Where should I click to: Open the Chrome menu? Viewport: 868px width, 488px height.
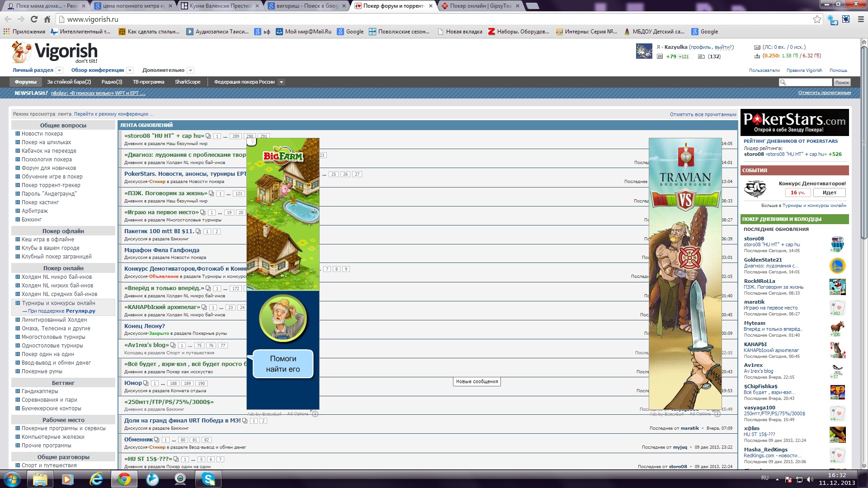(861, 19)
